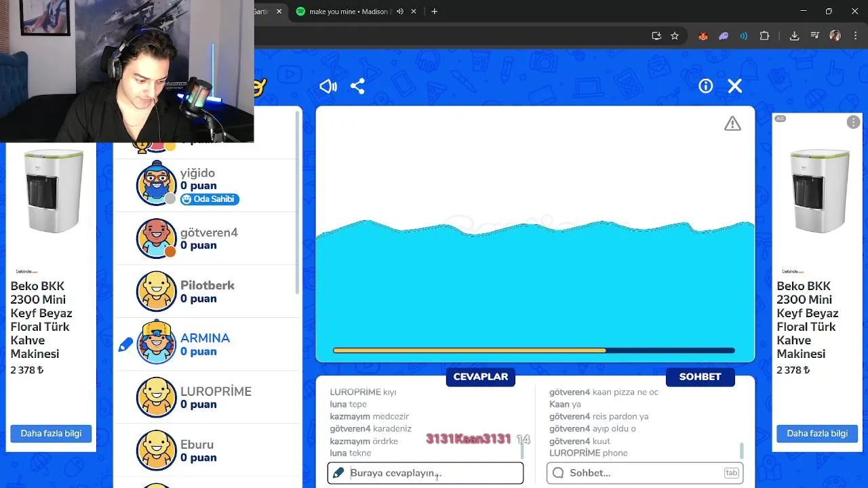Screen dimensions: 868x488
Task: Open a new browser tab
Action: tap(434, 12)
